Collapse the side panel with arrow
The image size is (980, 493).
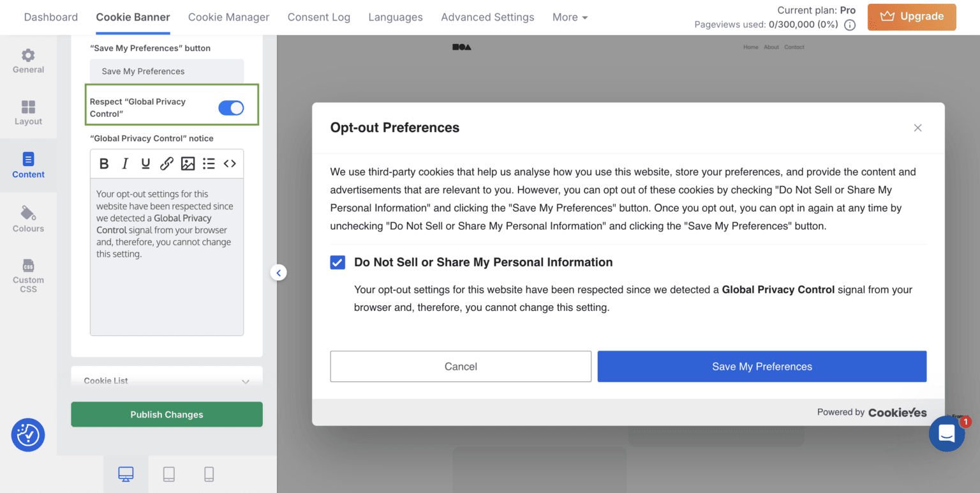(279, 273)
